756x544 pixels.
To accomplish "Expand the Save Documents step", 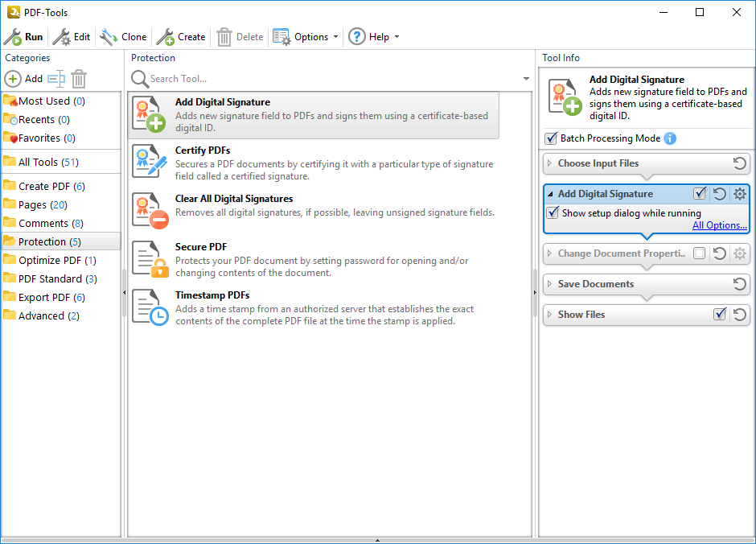I will coord(550,284).
